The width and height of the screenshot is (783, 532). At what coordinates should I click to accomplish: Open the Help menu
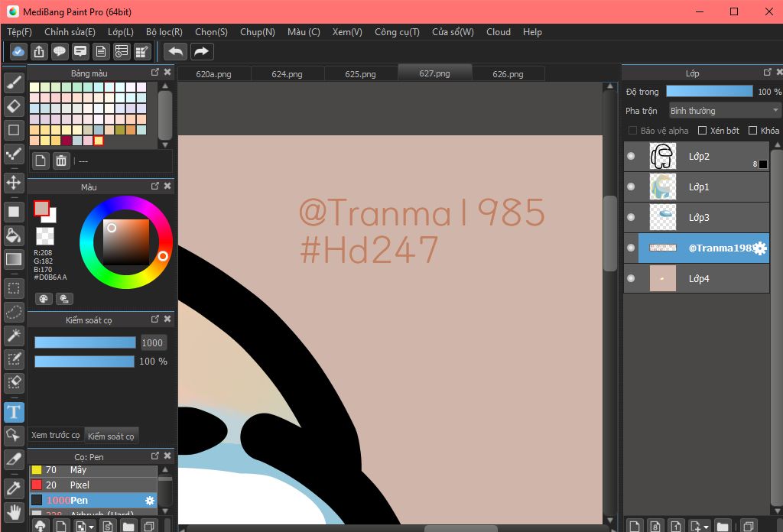click(532, 32)
